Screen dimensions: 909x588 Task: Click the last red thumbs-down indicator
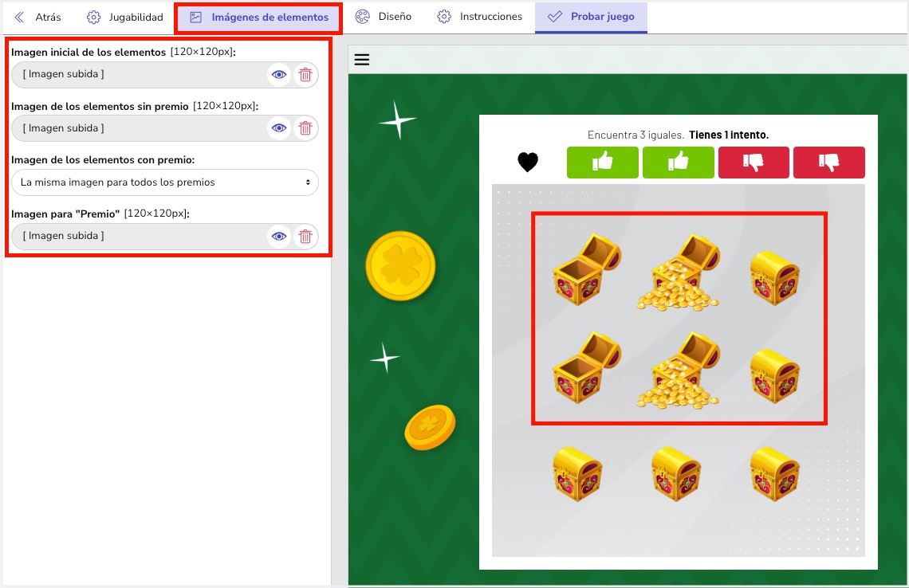828,163
